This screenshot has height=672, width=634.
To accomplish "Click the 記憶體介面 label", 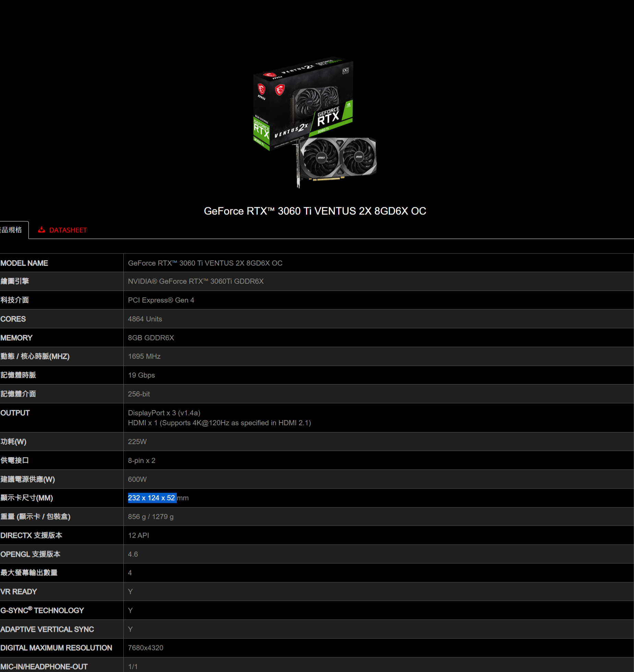I will pyautogui.click(x=18, y=394).
